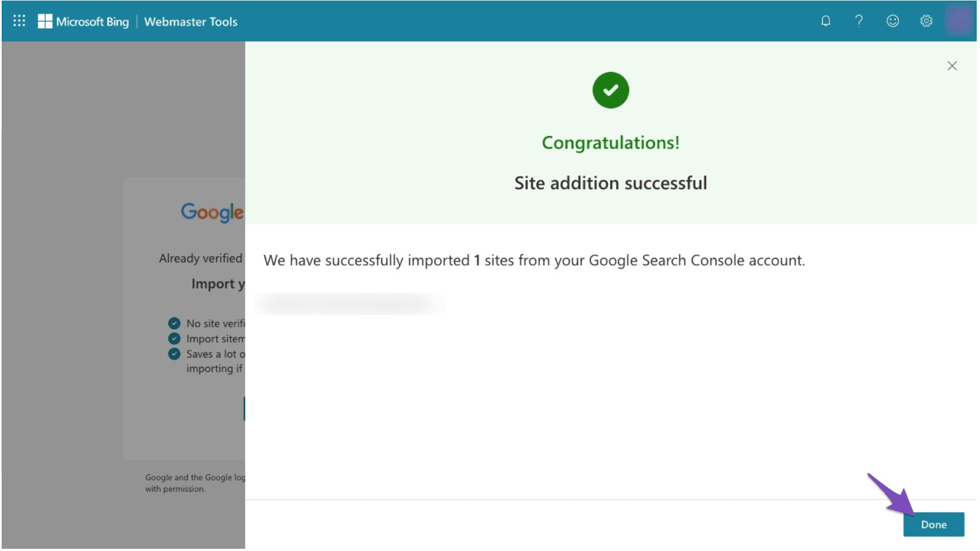Click the "Congratulations!" heading
Image resolution: width=980 pixels, height=551 pixels.
(612, 143)
